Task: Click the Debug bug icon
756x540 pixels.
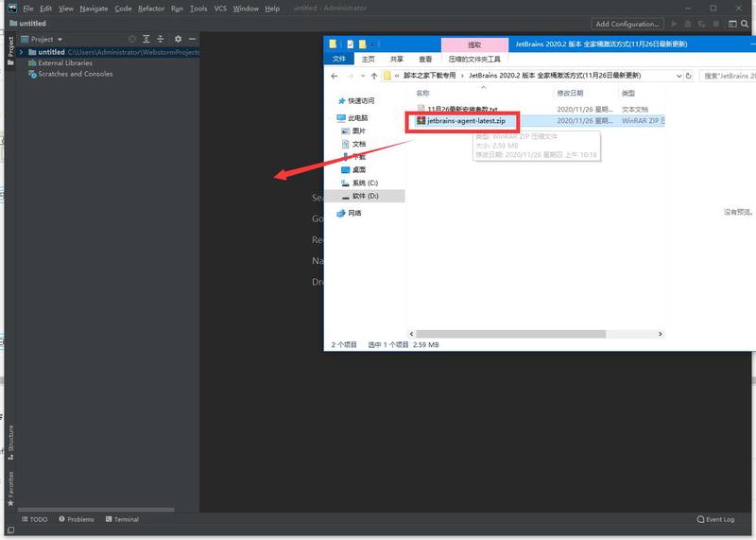Action: 688,24
